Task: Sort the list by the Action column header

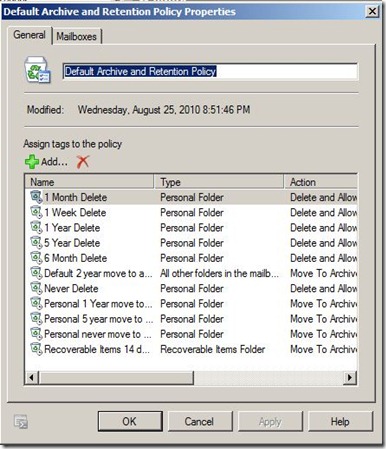Action: pos(321,182)
